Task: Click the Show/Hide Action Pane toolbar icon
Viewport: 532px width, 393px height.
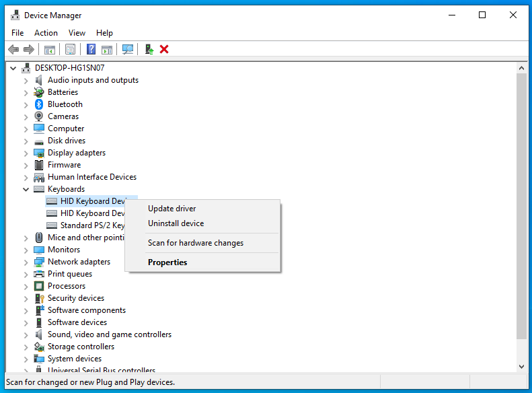Action: (107, 50)
